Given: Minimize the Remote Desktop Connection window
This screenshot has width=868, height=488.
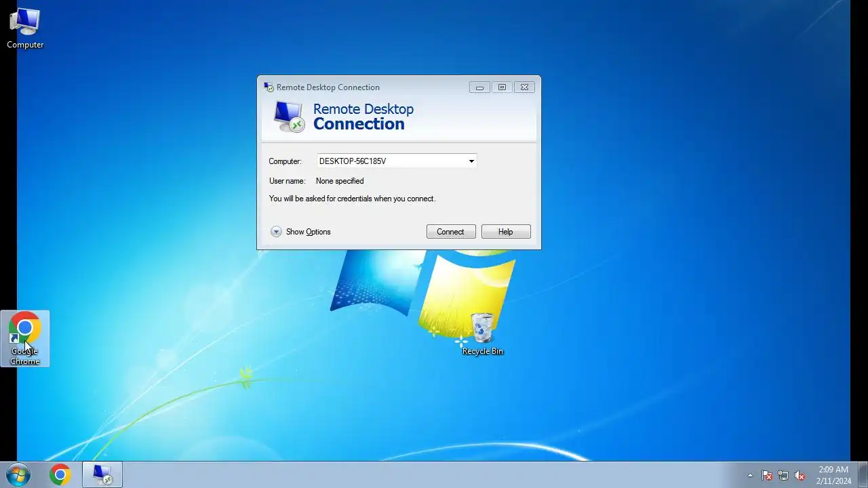Looking at the screenshot, I should (479, 87).
